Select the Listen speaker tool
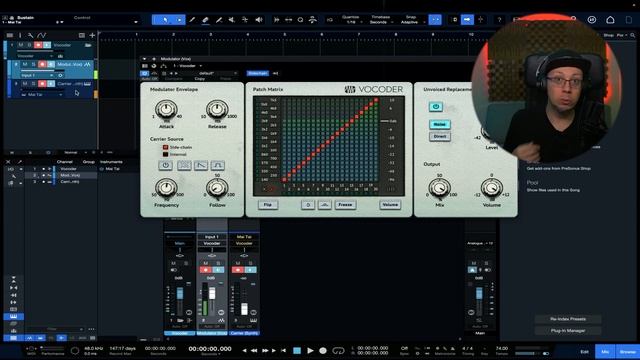Screen dimensions: 640x360 pyautogui.click(x=259, y=20)
